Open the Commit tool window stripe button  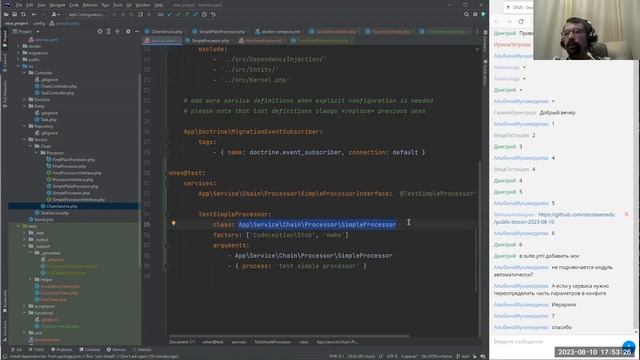coord(4,62)
